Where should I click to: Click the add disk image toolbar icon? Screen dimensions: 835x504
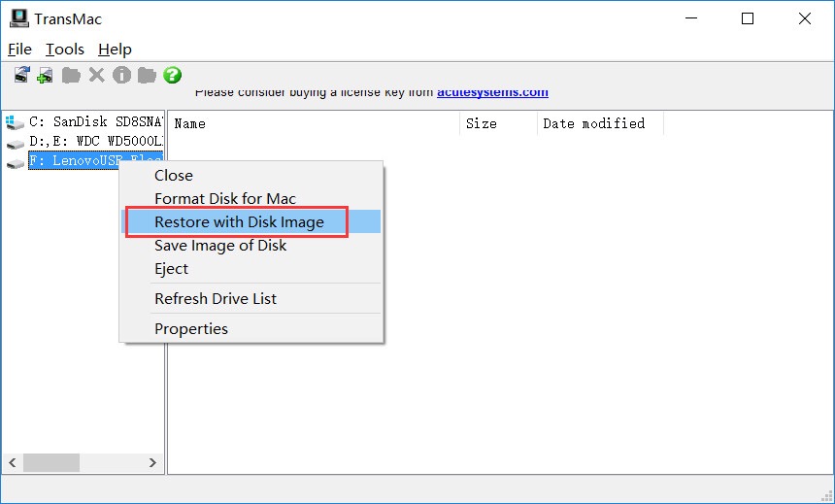46,75
